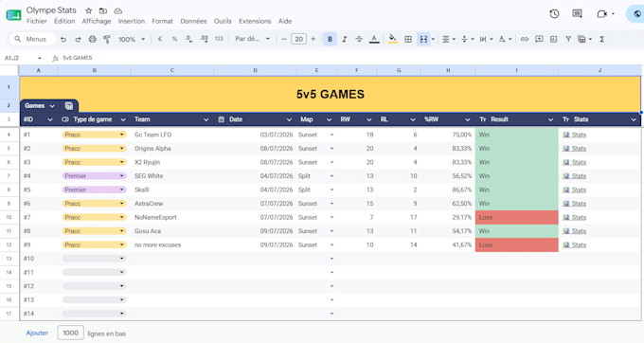Image resolution: width=644 pixels, height=343 pixels.
Task: Apply euro currency format
Action: [160, 39]
